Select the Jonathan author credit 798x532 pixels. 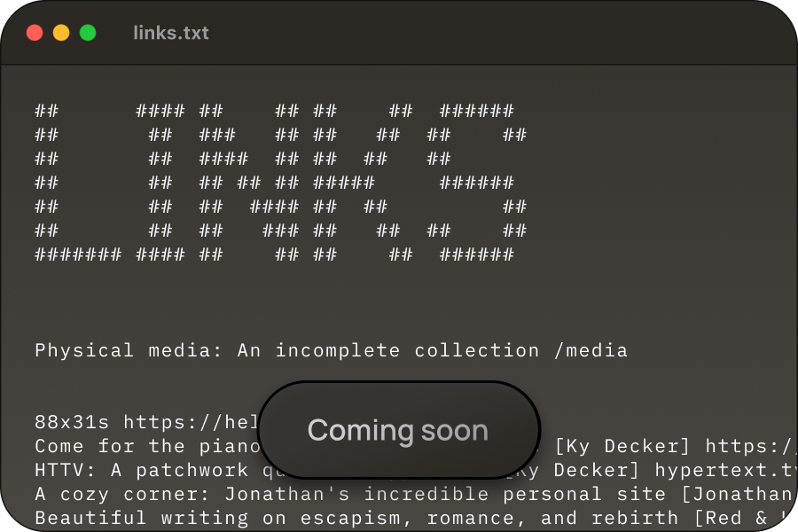pyautogui.click(x=739, y=494)
